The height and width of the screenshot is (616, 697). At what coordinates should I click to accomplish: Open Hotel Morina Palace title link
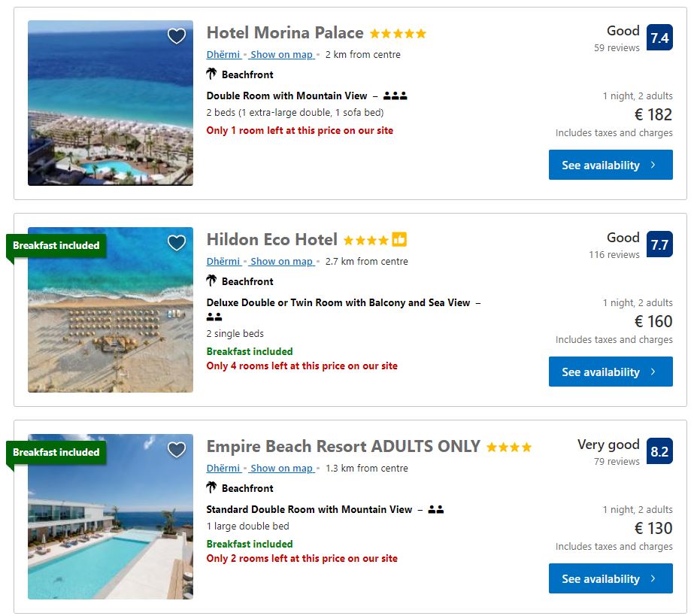point(285,33)
